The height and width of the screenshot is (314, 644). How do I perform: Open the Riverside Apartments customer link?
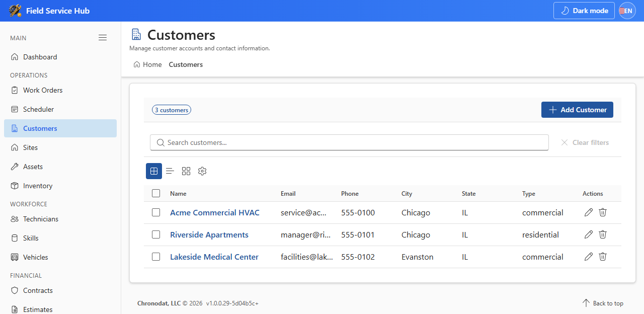tap(209, 234)
